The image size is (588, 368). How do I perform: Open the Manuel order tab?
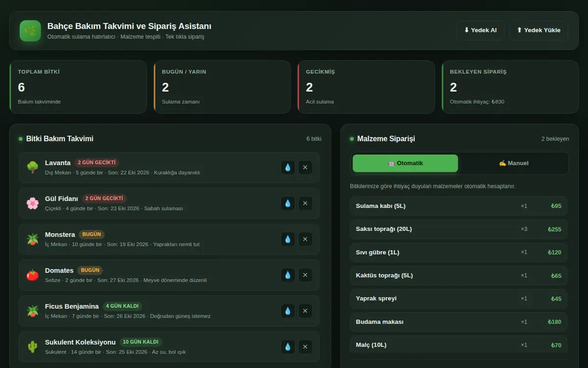click(x=514, y=163)
